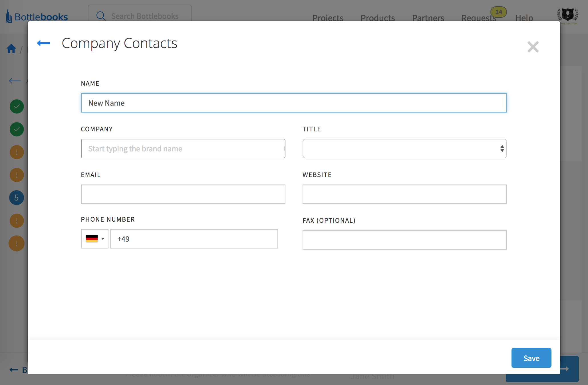Click the second green checkmark step circle
This screenshot has height=385, width=588.
[x=17, y=129]
